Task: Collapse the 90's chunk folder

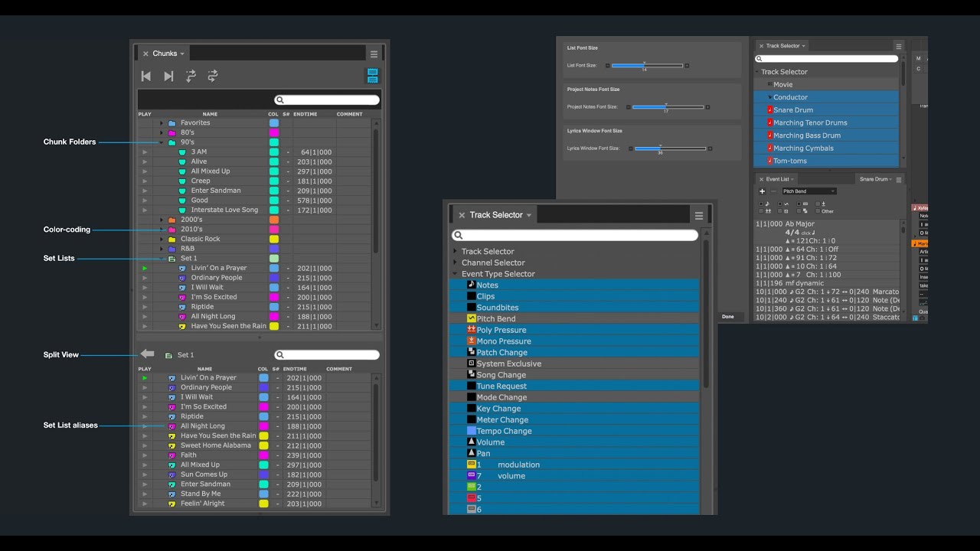Action: point(162,142)
